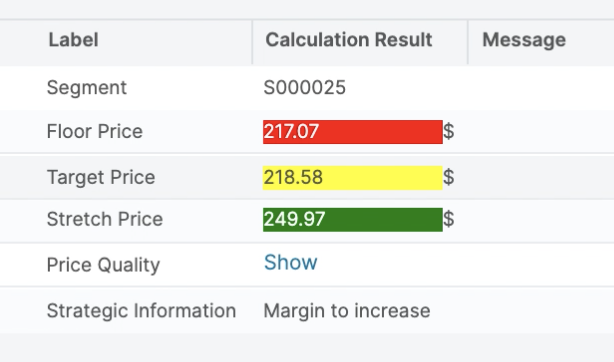Select the Label column header
614x362 pixels.
pyautogui.click(x=73, y=40)
